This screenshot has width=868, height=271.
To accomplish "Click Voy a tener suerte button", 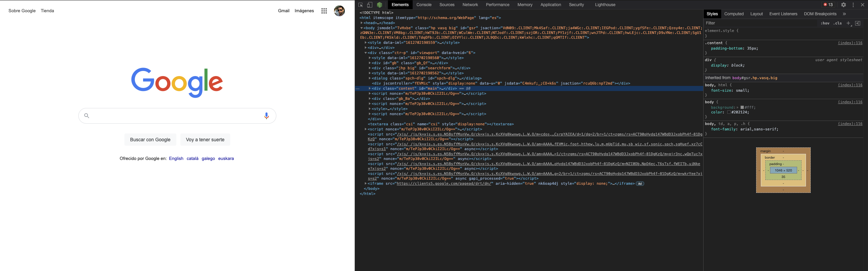I will coord(205,140).
